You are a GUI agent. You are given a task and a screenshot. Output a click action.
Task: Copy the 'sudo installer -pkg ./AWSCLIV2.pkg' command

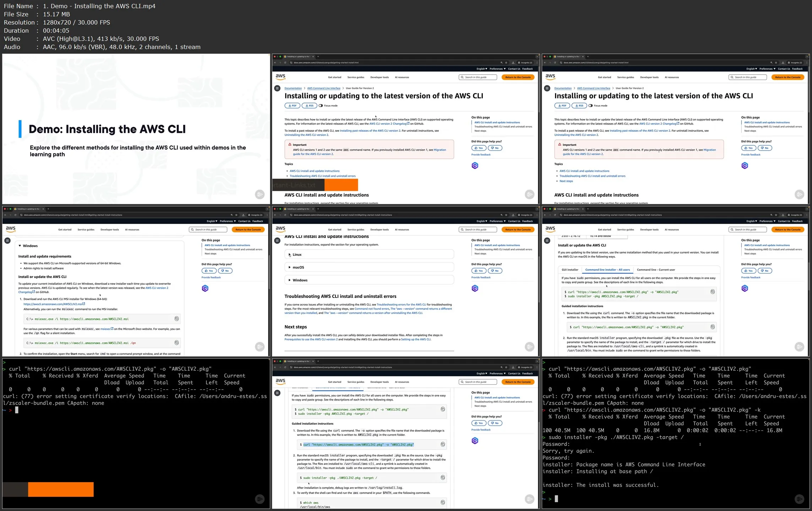(x=443, y=478)
